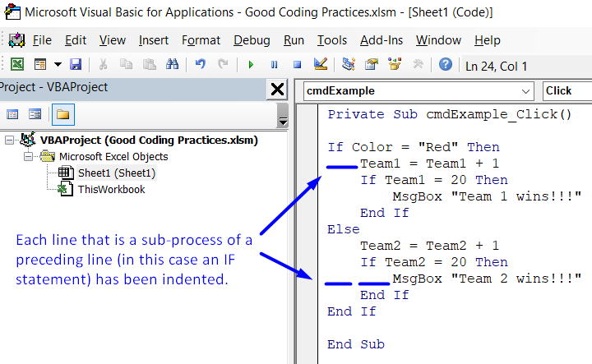The height and width of the screenshot is (364, 592).
Task: Toggle Folders view in the Project pane
Action: click(x=63, y=114)
